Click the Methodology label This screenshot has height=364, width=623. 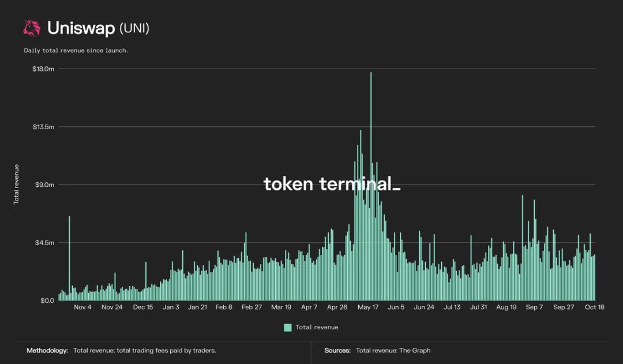tap(47, 351)
